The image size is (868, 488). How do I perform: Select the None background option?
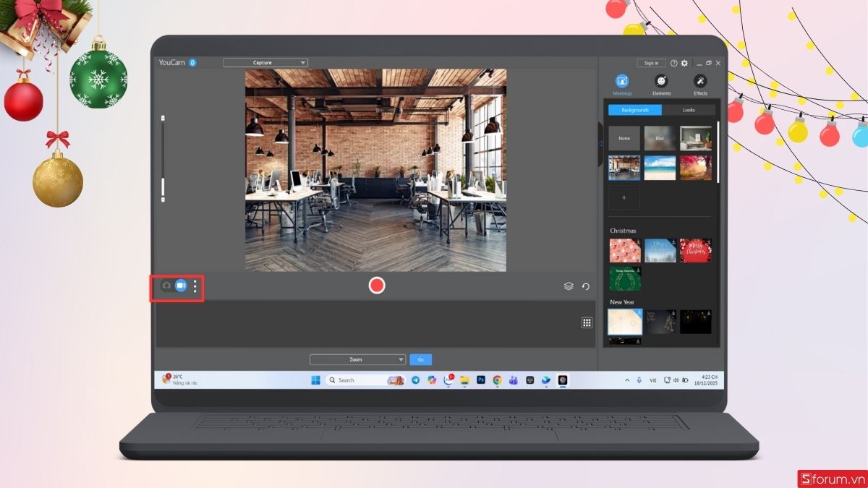624,138
